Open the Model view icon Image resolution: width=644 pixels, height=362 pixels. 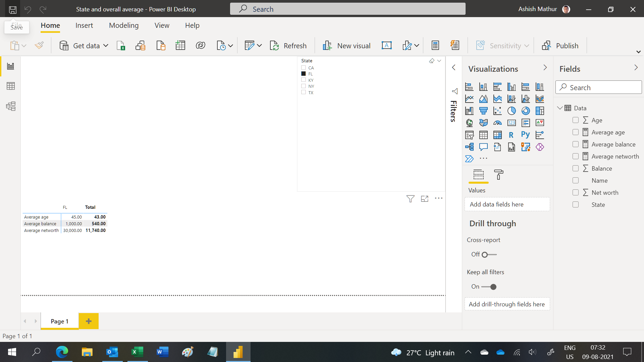(x=11, y=106)
